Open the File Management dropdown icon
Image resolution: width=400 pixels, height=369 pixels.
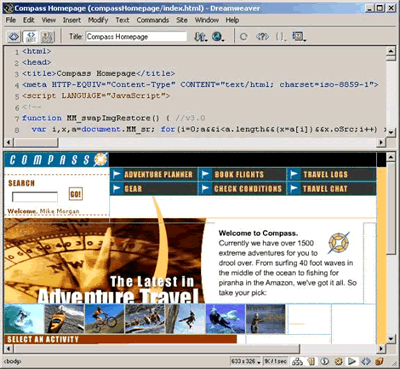[x=200, y=37]
